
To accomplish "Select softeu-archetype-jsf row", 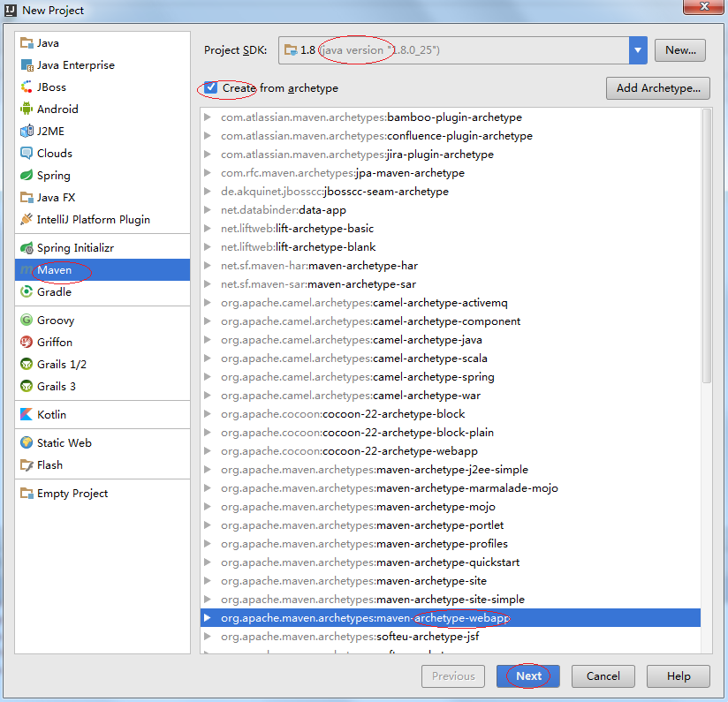I will point(451,636).
